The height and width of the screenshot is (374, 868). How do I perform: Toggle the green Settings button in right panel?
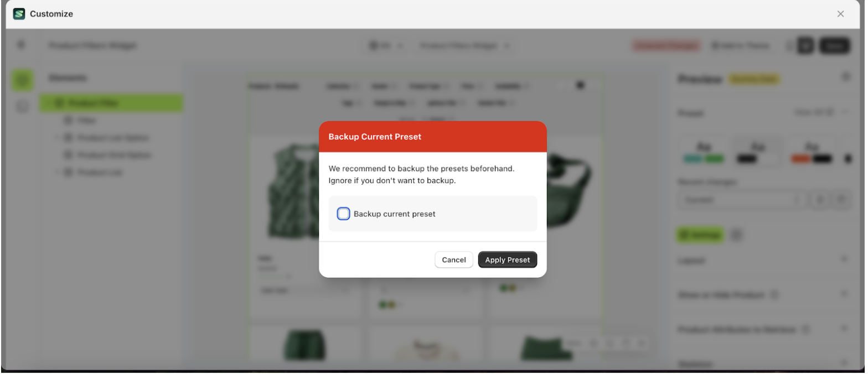pyautogui.click(x=699, y=235)
